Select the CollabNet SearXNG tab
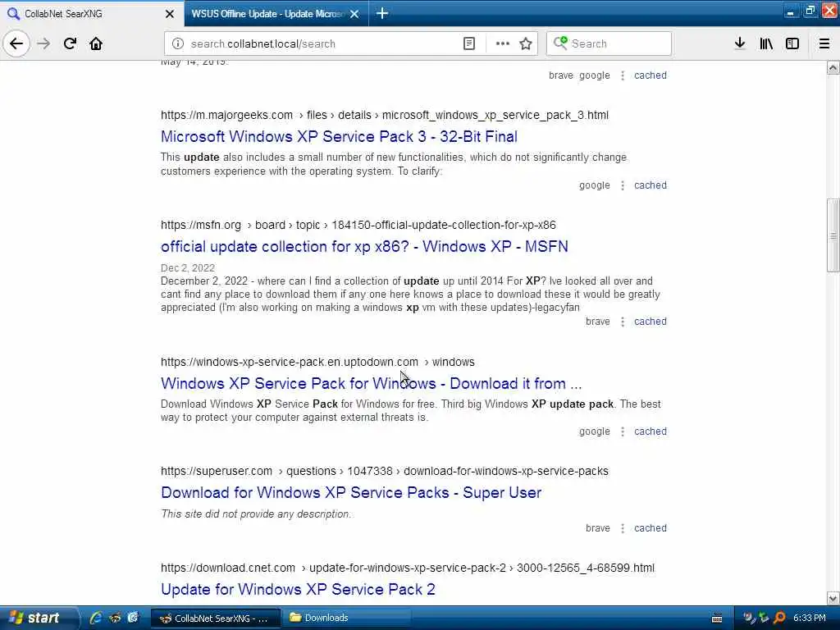 85,14
